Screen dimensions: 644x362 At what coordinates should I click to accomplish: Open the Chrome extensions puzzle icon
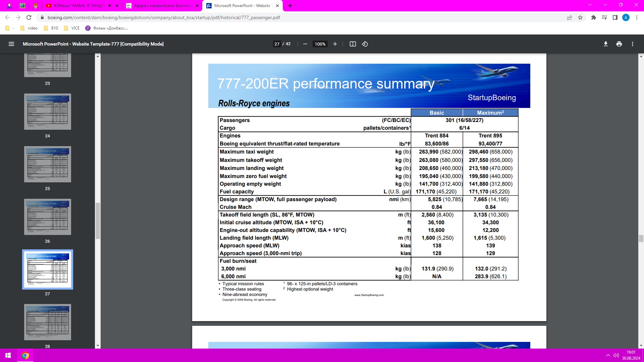(x=594, y=17)
